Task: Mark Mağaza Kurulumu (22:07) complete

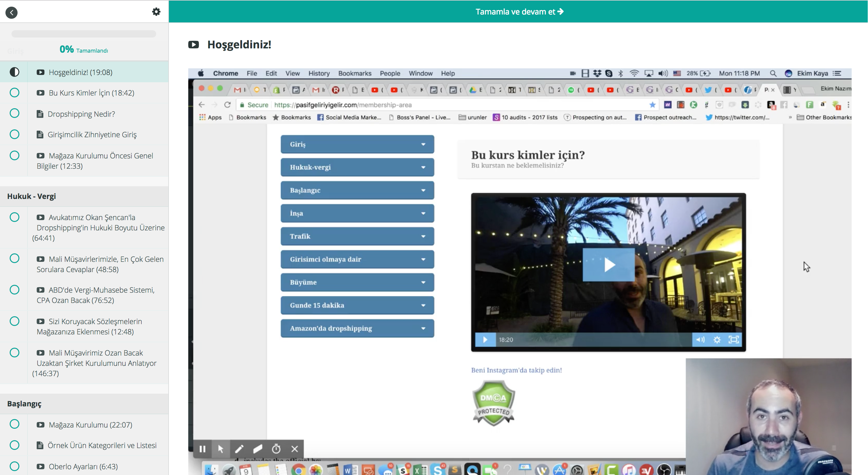Action: point(15,424)
